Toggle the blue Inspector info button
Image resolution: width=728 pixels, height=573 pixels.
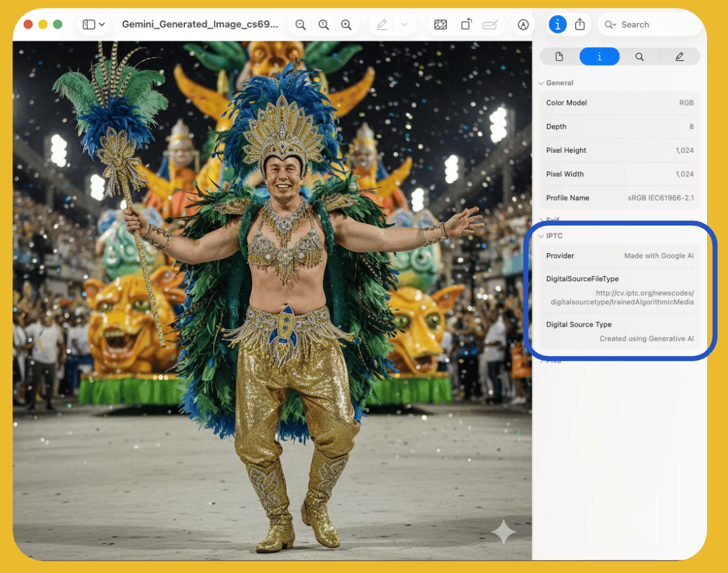tap(557, 25)
